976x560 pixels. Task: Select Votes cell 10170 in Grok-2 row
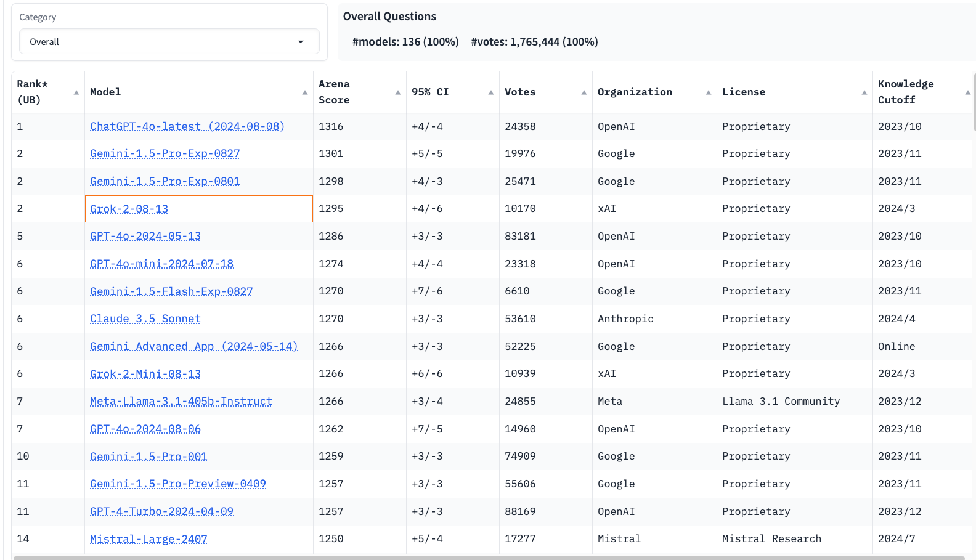coord(546,208)
